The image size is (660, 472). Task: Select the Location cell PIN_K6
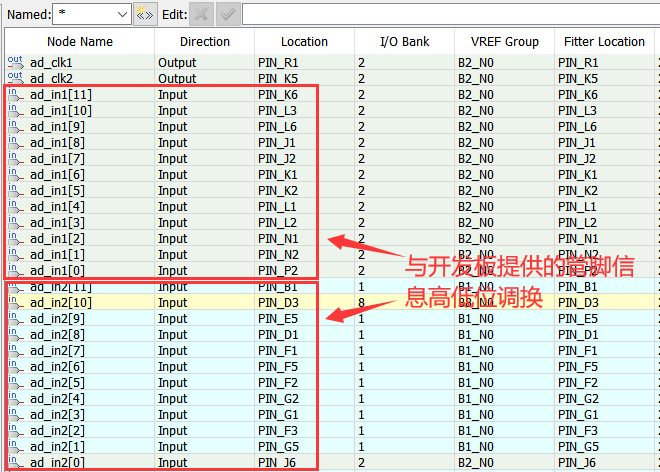(278, 95)
